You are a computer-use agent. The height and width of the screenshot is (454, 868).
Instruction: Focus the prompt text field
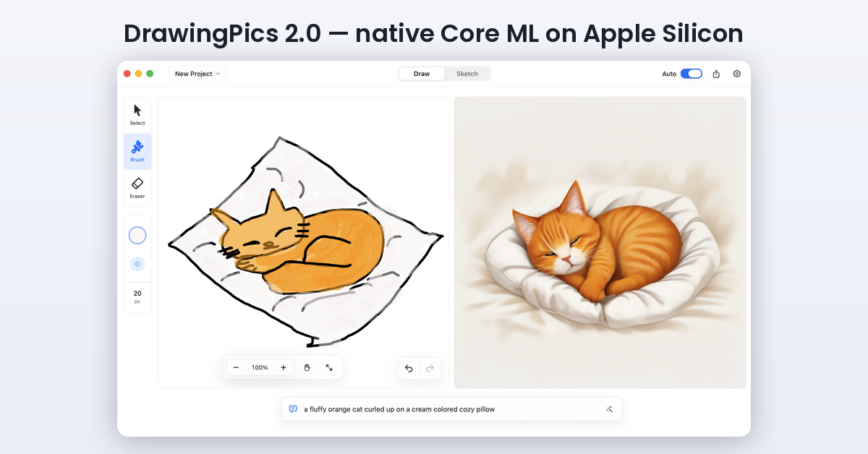(x=451, y=409)
